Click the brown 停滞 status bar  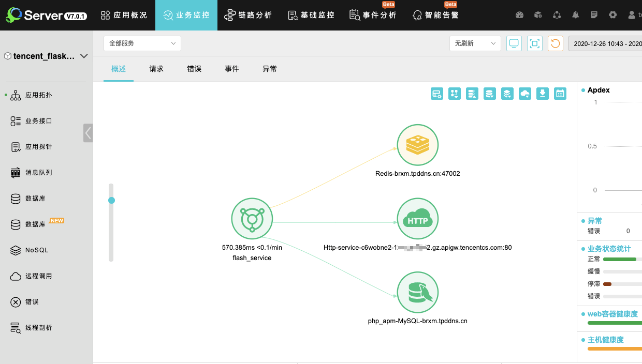pyautogui.click(x=607, y=284)
